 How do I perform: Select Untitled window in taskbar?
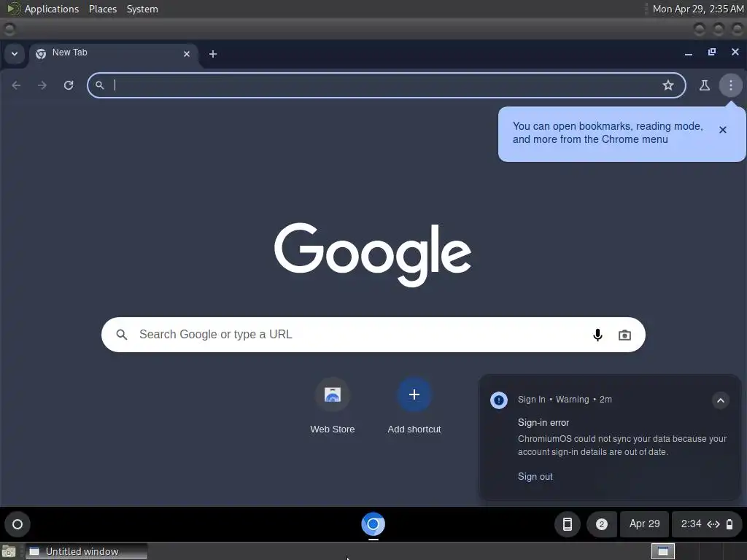pos(86,551)
